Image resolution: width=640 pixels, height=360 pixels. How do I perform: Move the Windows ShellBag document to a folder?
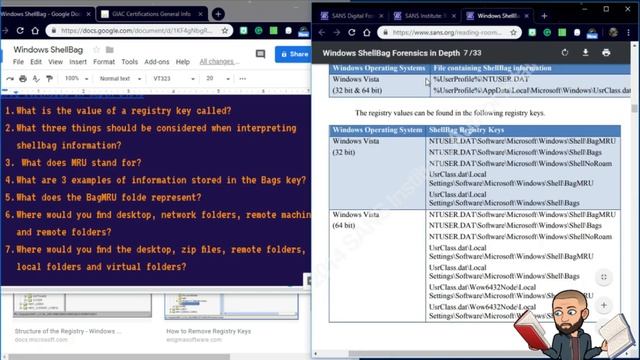point(109,50)
